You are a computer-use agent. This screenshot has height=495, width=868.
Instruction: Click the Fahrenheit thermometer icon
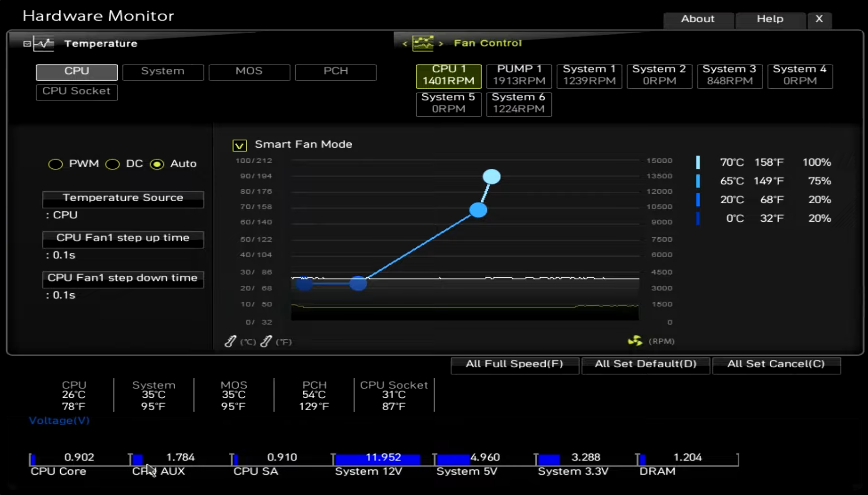[266, 341]
